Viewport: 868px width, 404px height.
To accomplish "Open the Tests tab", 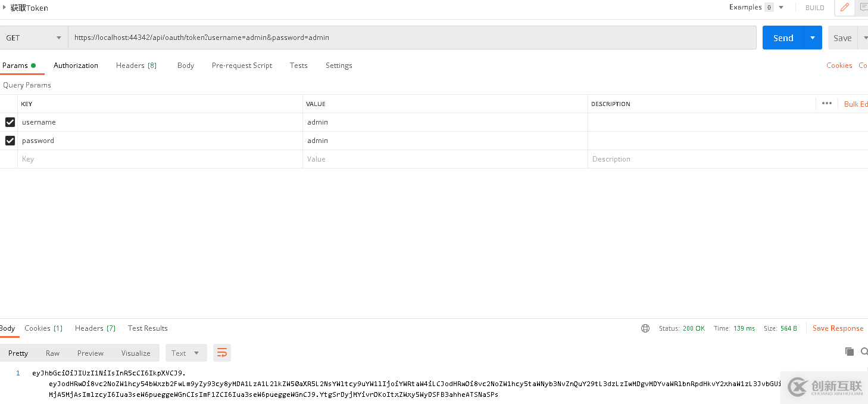I will 299,66.
